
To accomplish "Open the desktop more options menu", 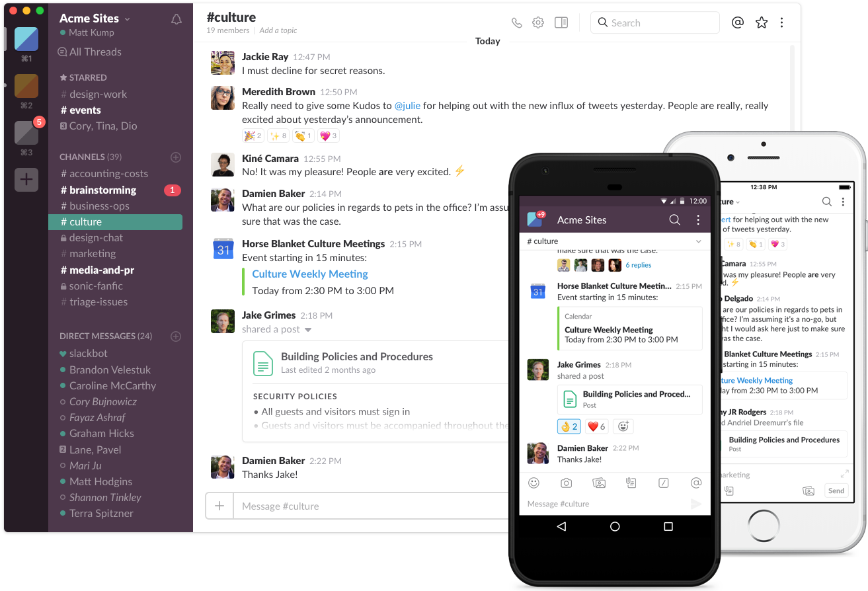I will pos(782,22).
